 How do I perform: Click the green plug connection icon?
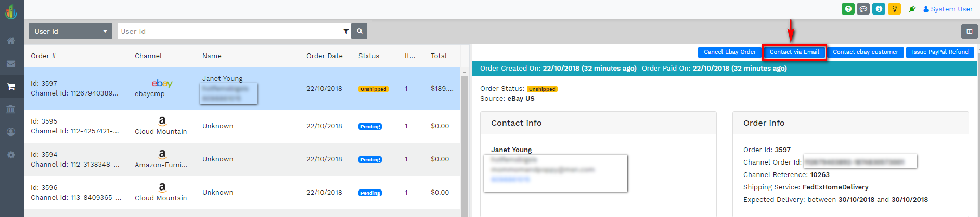tap(912, 9)
